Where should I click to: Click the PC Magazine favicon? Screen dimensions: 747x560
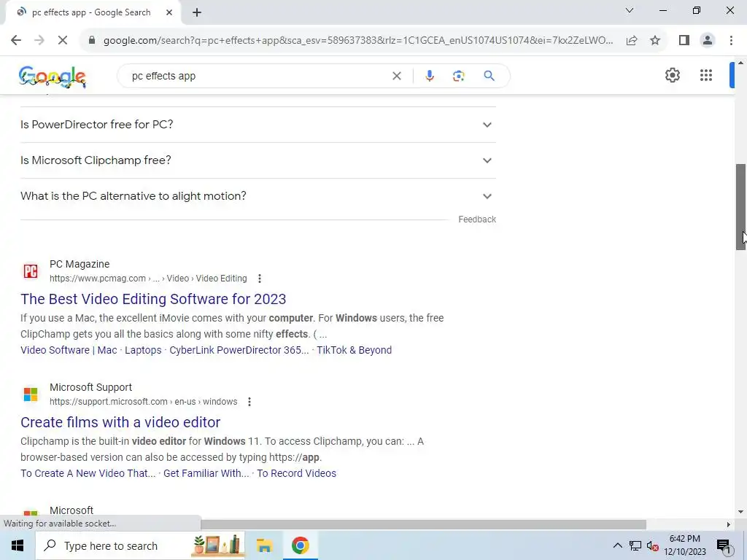click(x=31, y=271)
